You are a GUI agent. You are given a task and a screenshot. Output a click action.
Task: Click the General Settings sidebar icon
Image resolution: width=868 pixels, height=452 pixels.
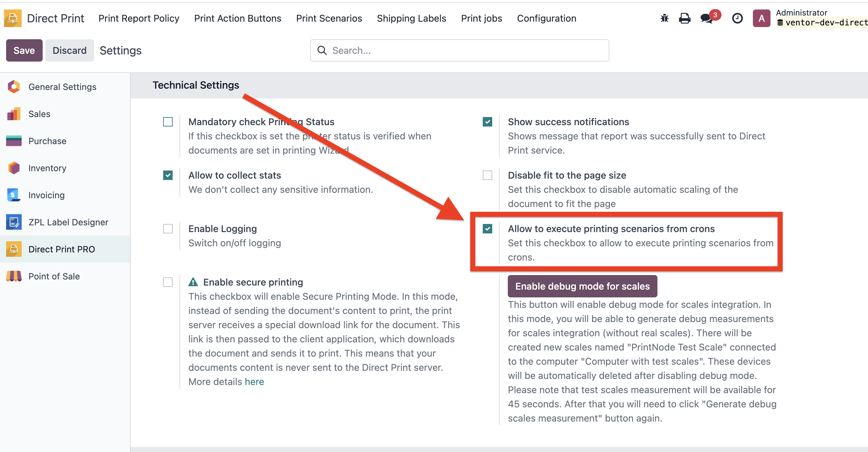tap(14, 87)
